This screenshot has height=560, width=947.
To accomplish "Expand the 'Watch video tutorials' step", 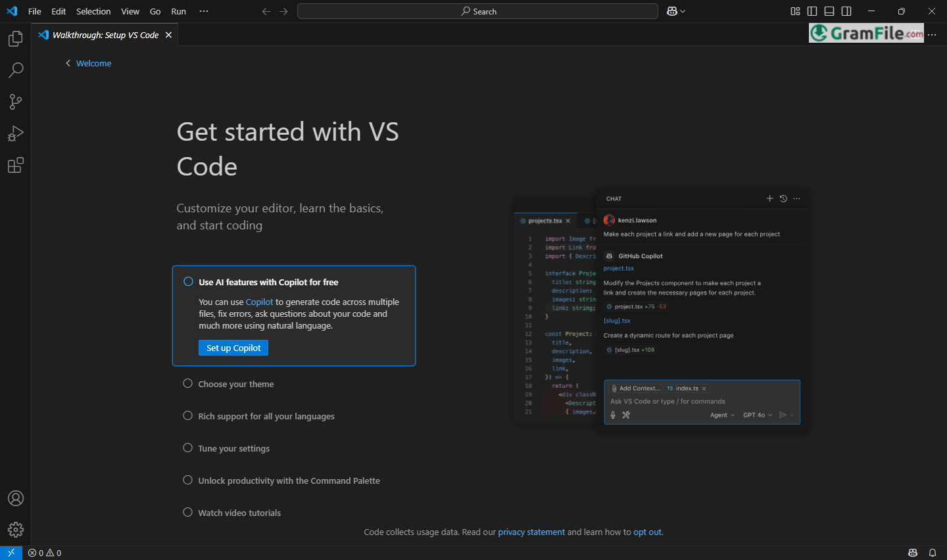I will click(x=239, y=513).
